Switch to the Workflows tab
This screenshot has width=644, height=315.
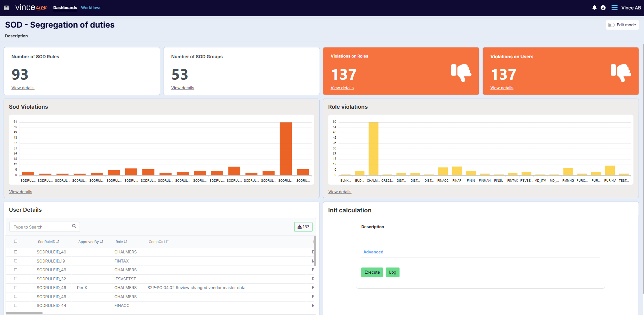click(91, 8)
